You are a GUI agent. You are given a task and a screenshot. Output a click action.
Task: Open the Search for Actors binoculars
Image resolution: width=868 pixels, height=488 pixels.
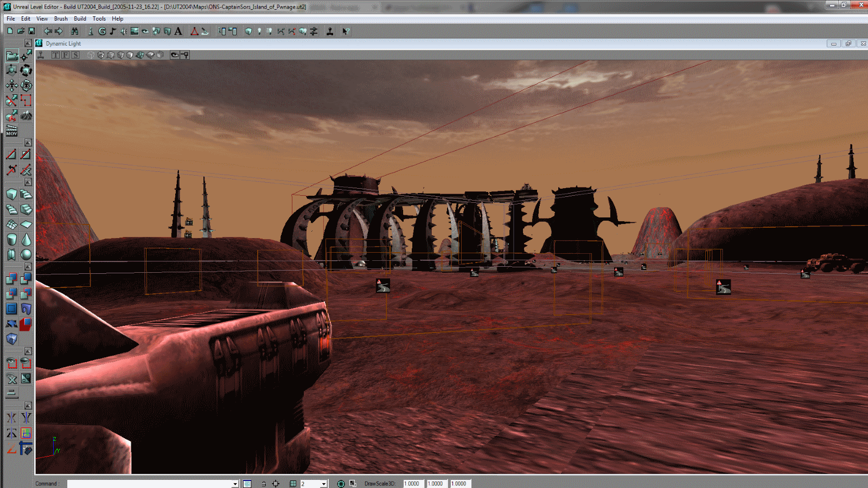(x=74, y=31)
